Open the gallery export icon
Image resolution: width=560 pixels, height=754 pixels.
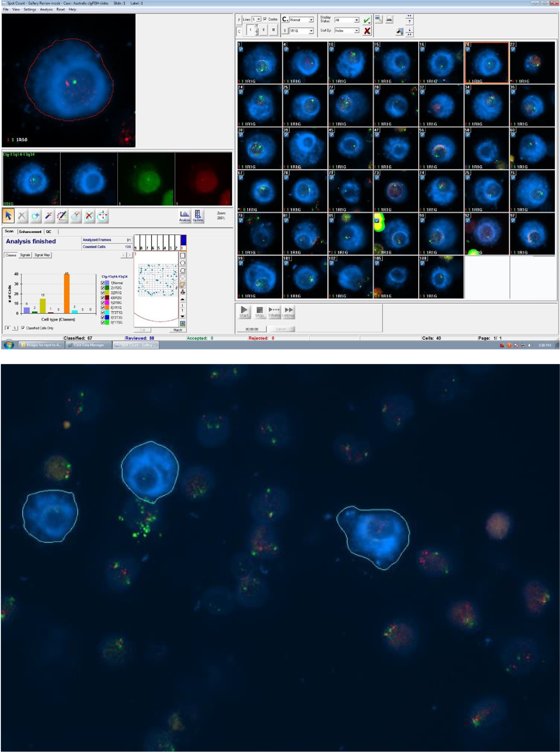pyautogui.click(x=379, y=19)
